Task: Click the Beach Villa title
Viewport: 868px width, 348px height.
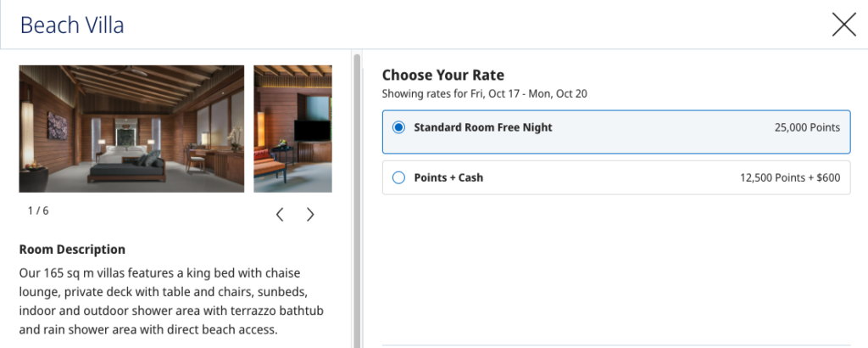Action: [72, 25]
